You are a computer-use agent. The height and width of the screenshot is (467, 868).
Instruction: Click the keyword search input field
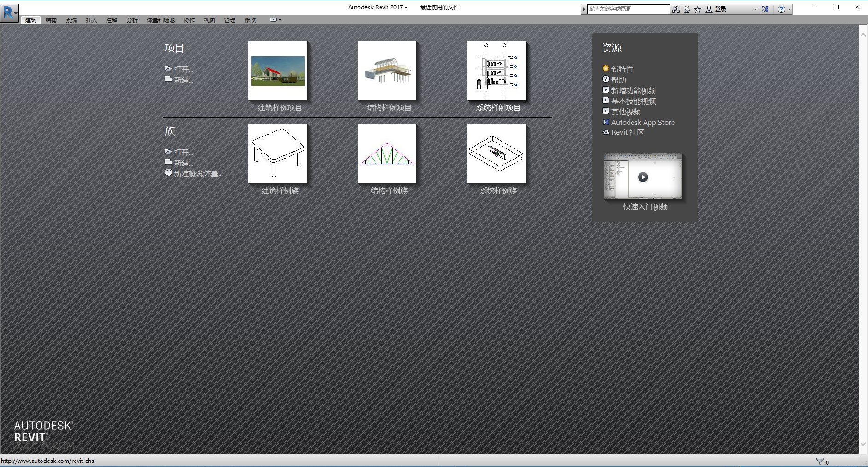point(628,9)
